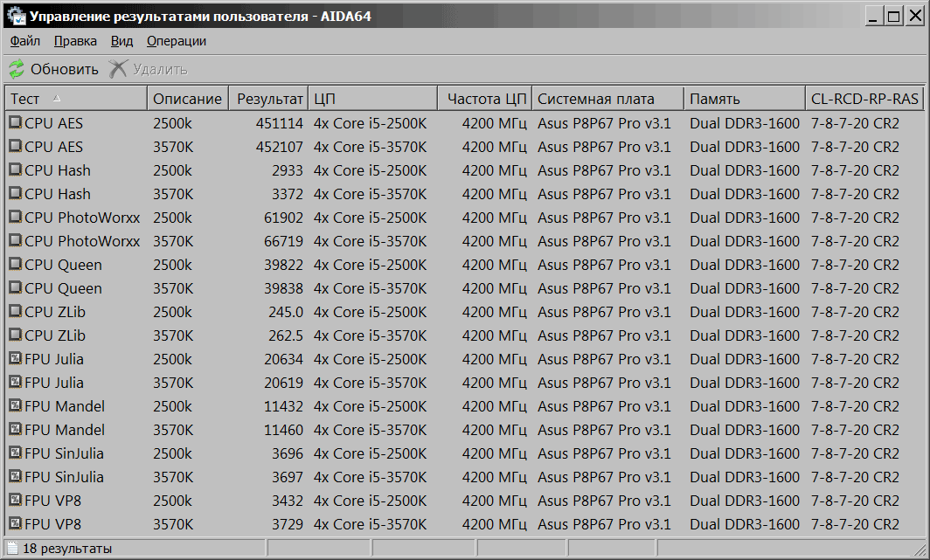Sort by the Тест column header

76,99
